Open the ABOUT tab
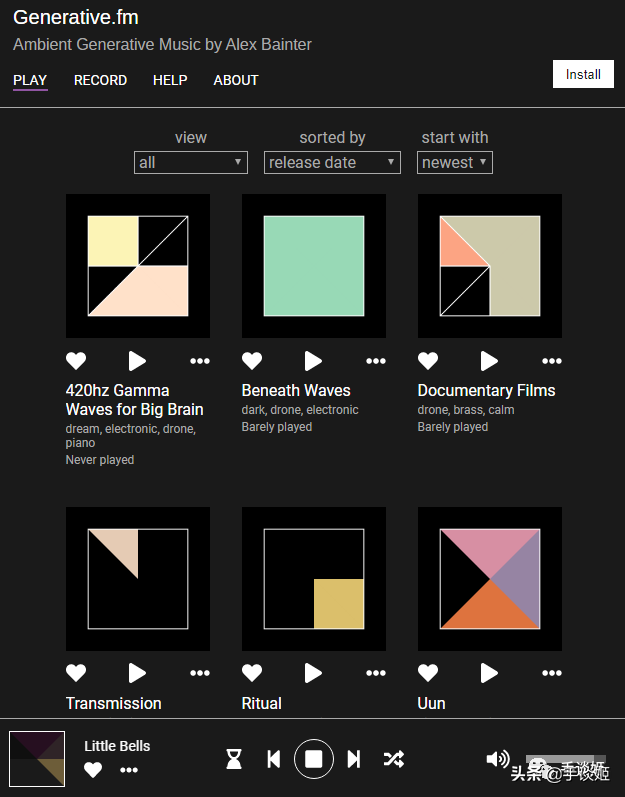The image size is (625, 797). pos(236,80)
